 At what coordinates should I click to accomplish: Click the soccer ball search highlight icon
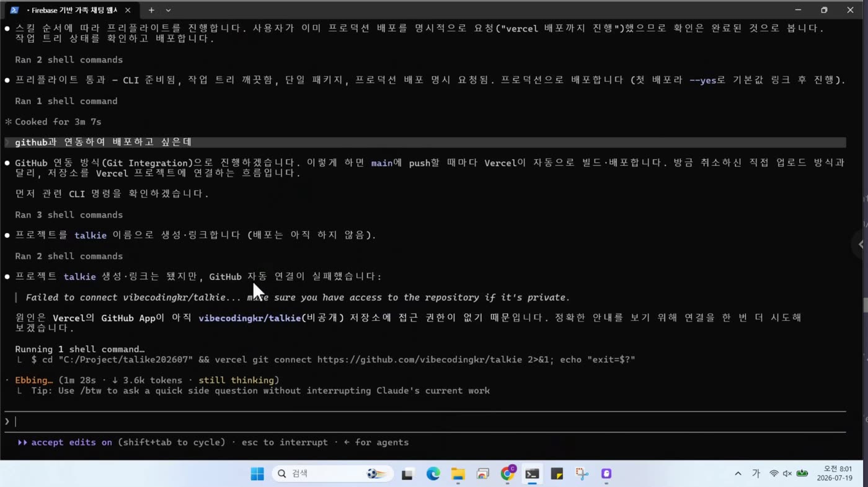[376, 474]
